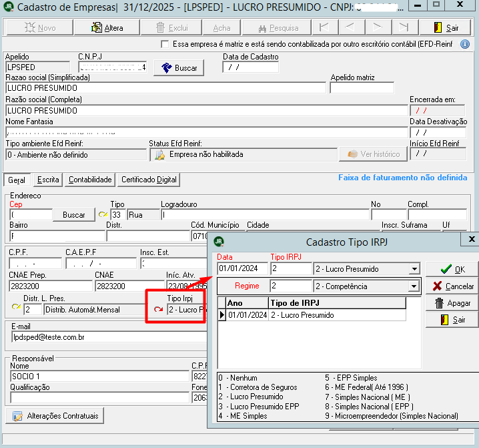Click the Ano column header
This screenshot has width=479, height=448.
pos(247,303)
